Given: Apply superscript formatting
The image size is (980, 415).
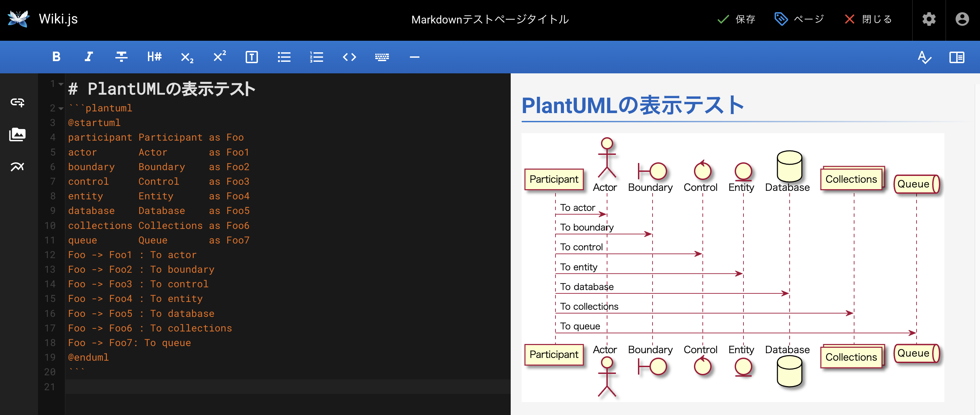Looking at the screenshot, I should 220,57.
